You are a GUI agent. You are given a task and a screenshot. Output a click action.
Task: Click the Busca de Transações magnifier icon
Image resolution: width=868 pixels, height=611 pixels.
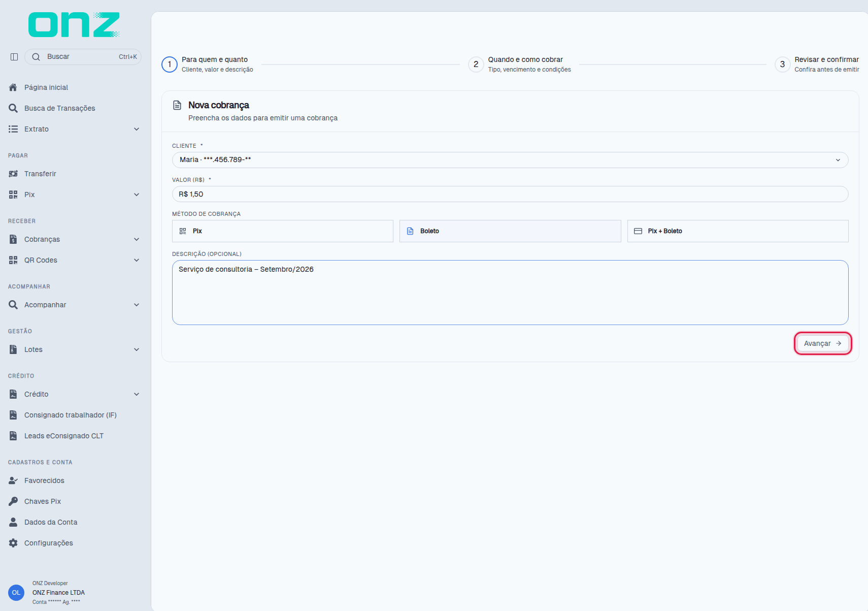point(13,108)
